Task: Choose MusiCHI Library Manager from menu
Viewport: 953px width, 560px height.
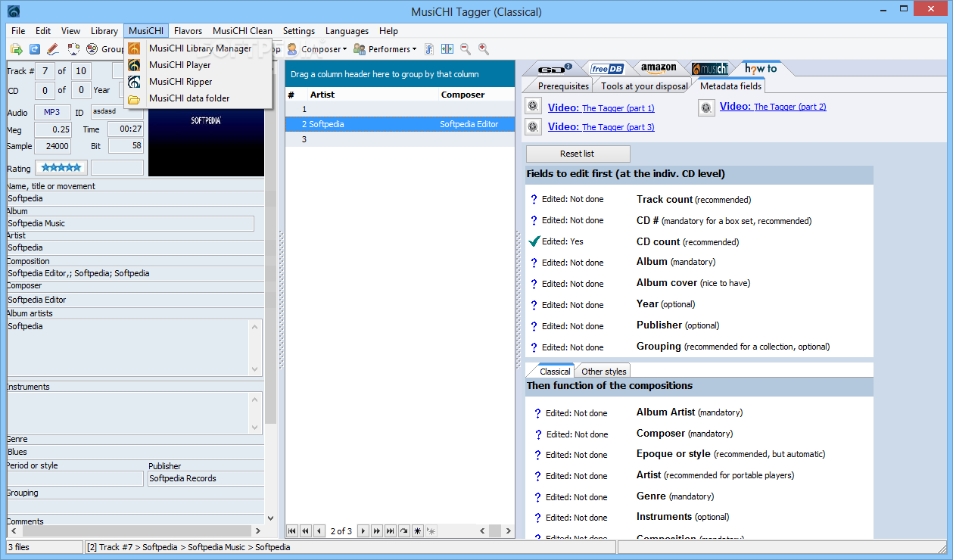Action: click(199, 48)
